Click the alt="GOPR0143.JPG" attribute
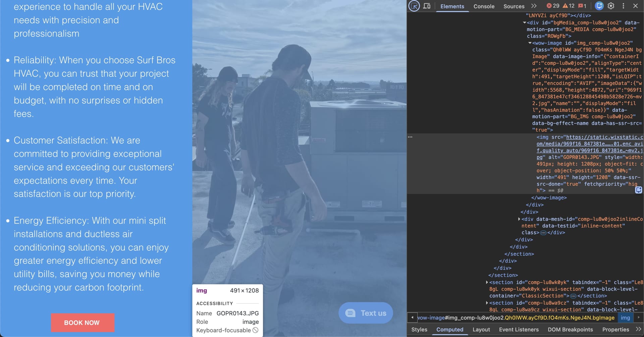This screenshot has width=644, height=337. 574,157
